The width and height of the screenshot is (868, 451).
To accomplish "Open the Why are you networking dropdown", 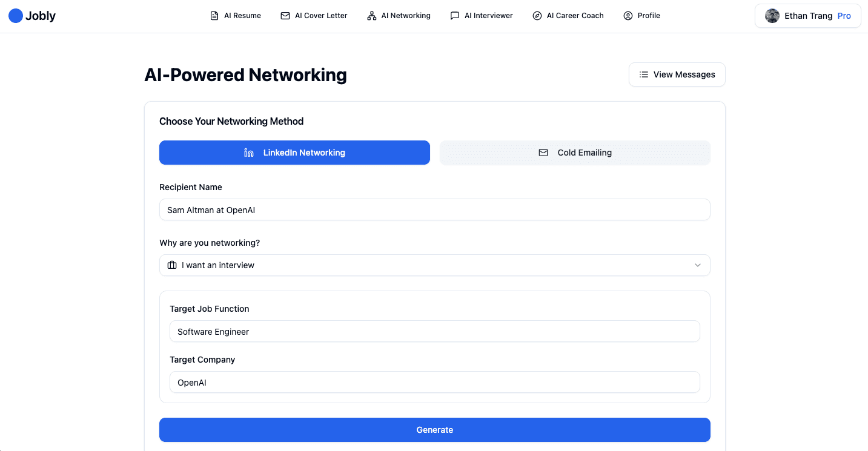I will (x=434, y=265).
